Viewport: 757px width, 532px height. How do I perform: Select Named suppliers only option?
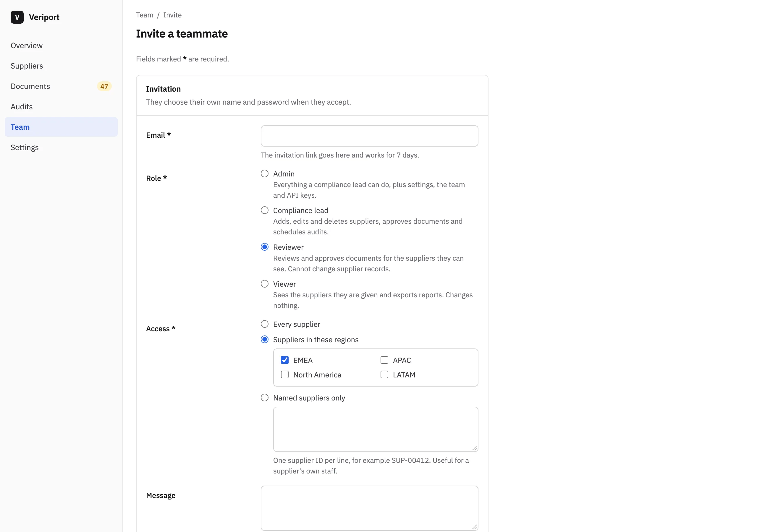pos(264,398)
